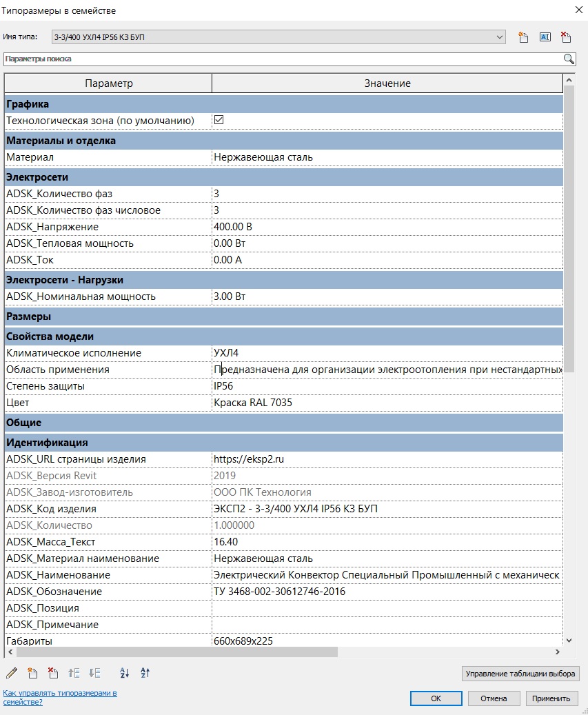Edit ADSK_Наименование value cell
This screenshot has height=715, width=588.
coord(387,575)
